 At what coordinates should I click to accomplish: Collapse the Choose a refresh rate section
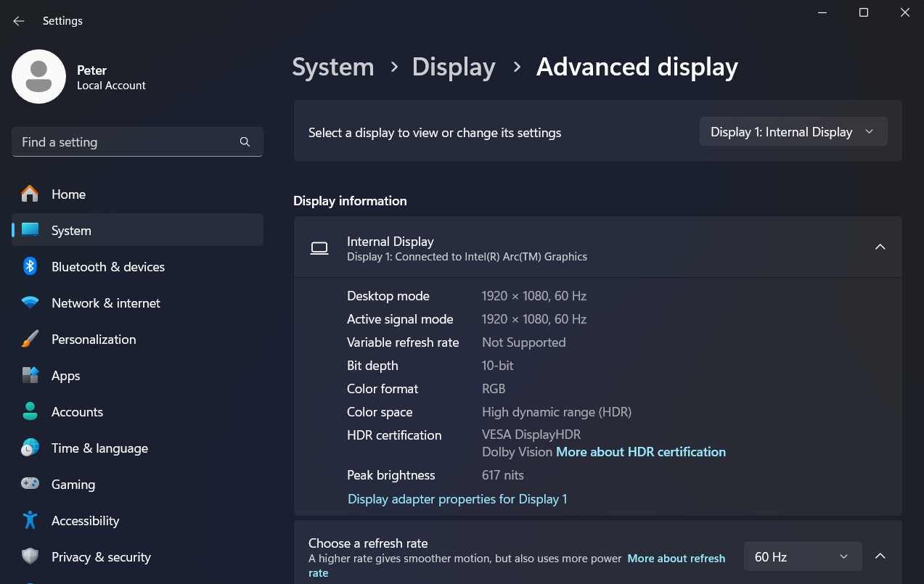click(x=880, y=556)
